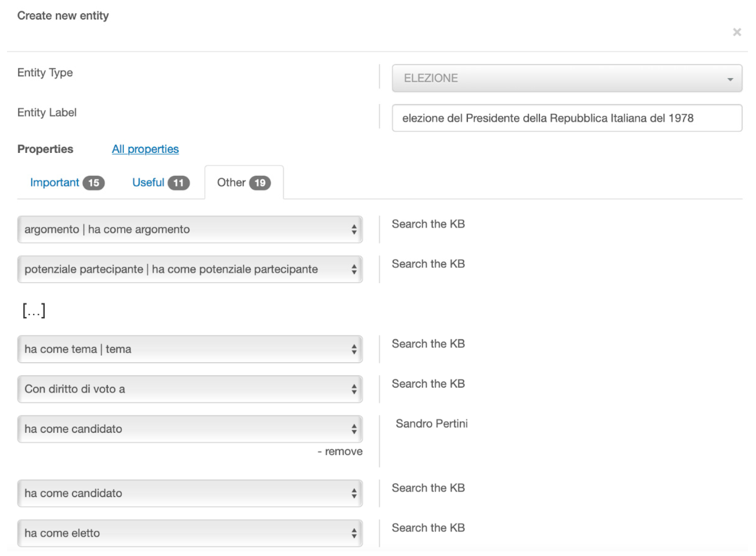Click Search the KB for Con diritto di voto

click(428, 384)
